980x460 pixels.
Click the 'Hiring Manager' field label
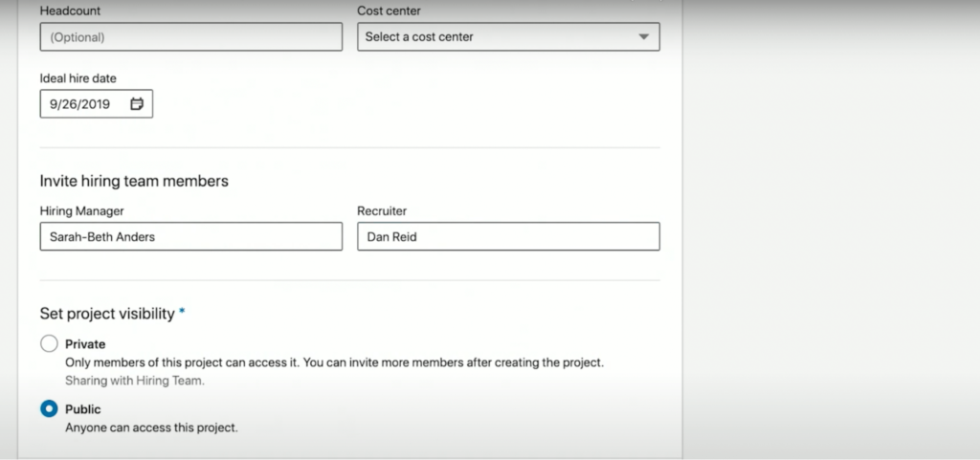tap(81, 210)
